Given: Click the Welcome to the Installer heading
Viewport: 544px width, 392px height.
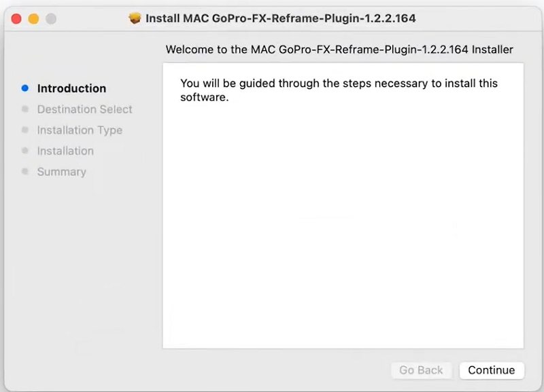Looking at the screenshot, I should (x=339, y=50).
